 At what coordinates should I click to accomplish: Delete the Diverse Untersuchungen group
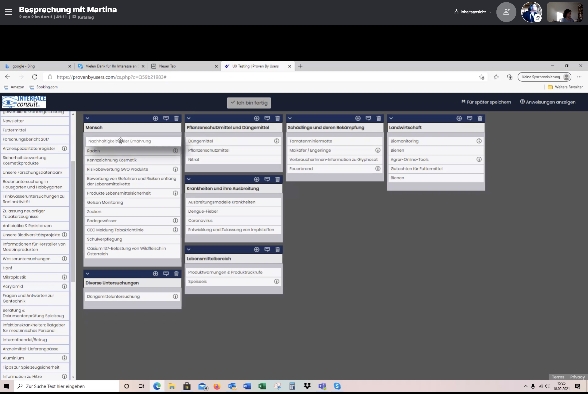click(x=176, y=274)
